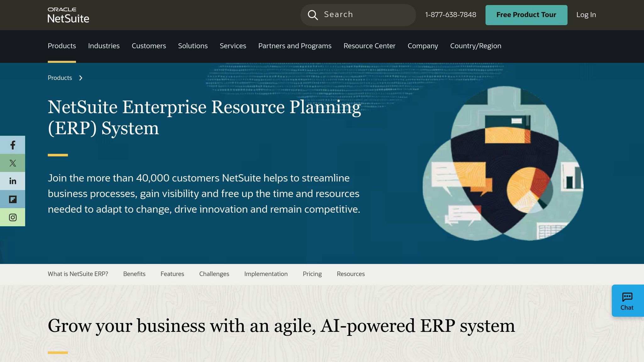Click the X (Twitter) share icon
644x362 pixels.
click(x=12, y=163)
